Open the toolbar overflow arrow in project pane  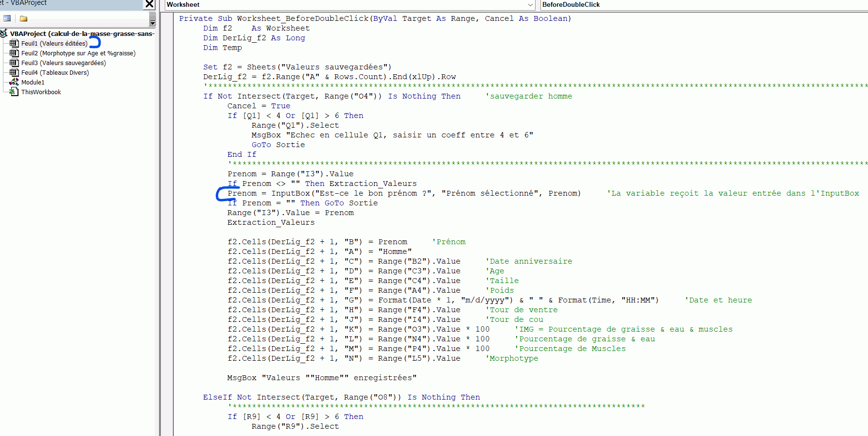point(153,23)
